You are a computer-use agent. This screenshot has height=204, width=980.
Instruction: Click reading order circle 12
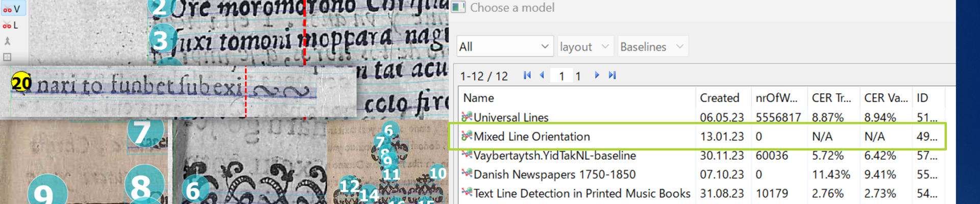[350, 186]
